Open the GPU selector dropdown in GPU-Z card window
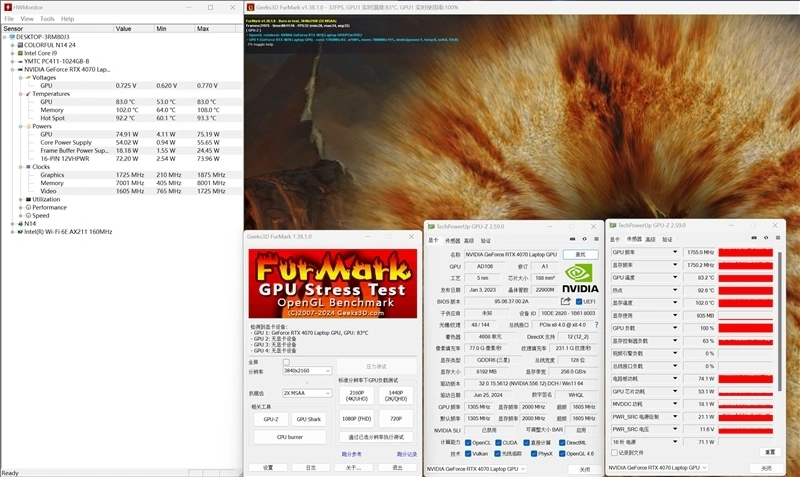Viewport: 800px width, 477px height. [x=476, y=469]
